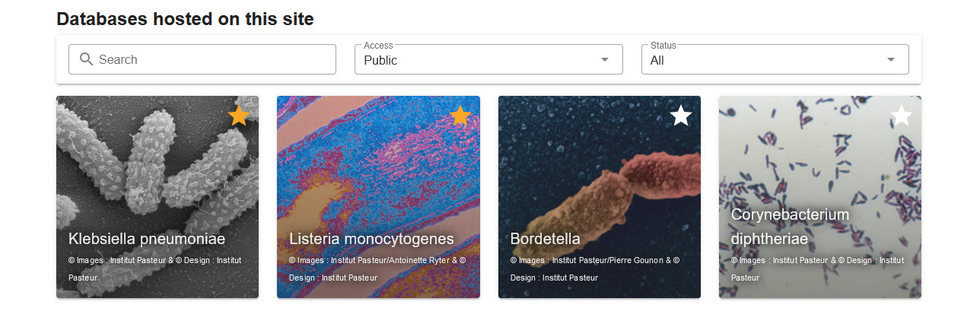
Task: Select the Bordetella database title
Action: (545, 239)
